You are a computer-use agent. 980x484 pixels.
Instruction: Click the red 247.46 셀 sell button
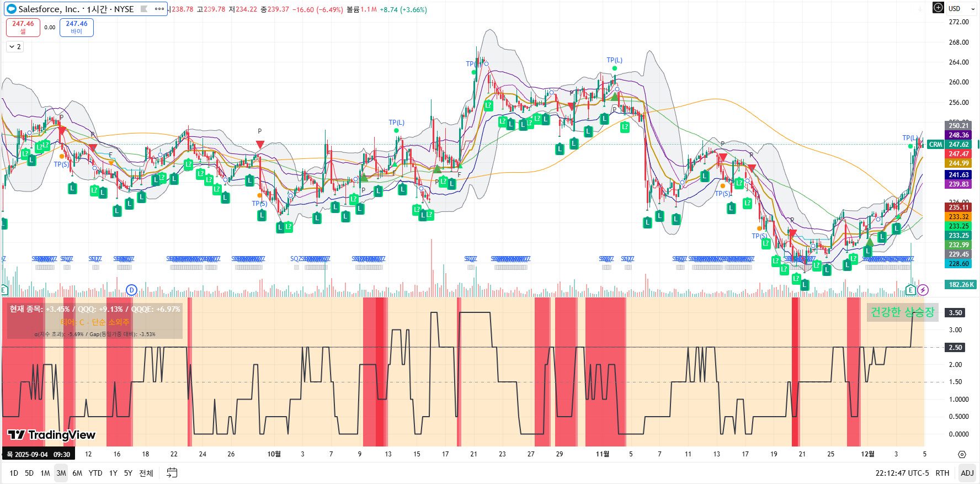23,28
